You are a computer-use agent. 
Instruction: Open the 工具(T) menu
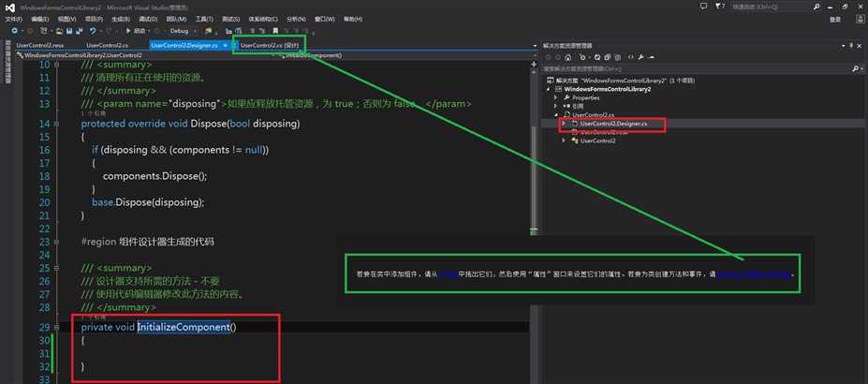204,19
